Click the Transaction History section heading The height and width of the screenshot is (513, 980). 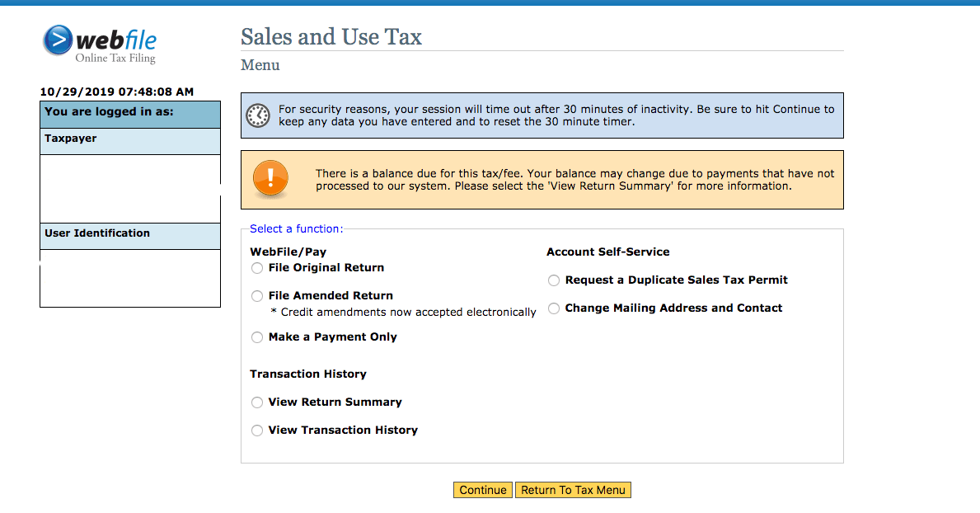coord(308,374)
